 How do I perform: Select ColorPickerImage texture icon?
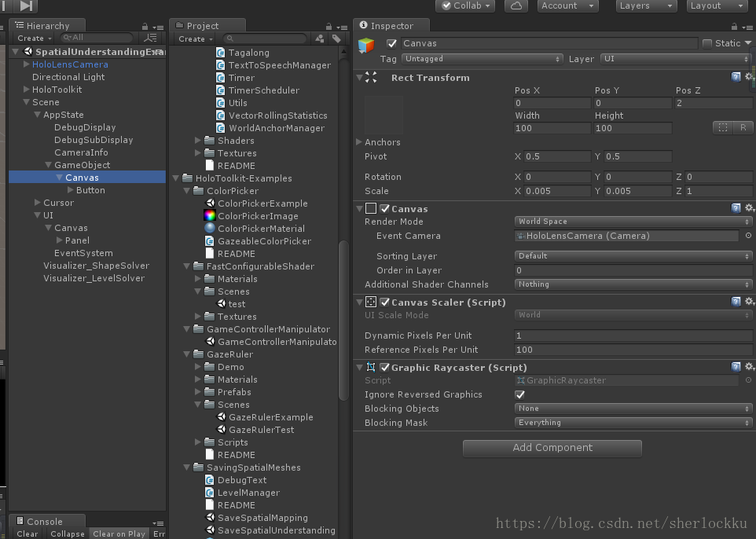(210, 216)
